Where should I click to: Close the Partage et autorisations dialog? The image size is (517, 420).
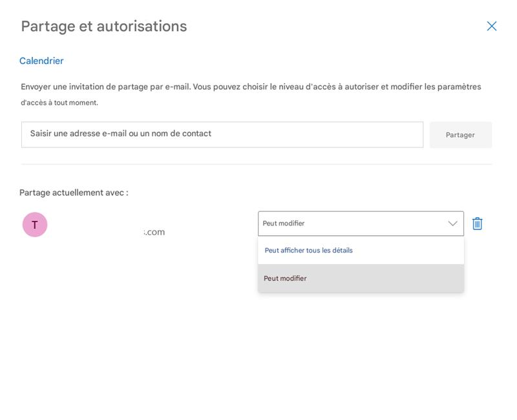pos(491,26)
